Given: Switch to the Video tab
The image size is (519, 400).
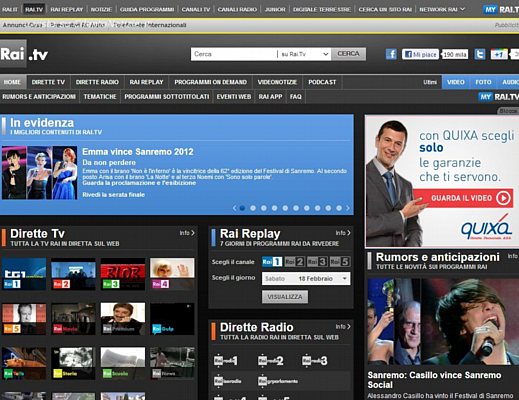Looking at the screenshot, I should tap(456, 82).
